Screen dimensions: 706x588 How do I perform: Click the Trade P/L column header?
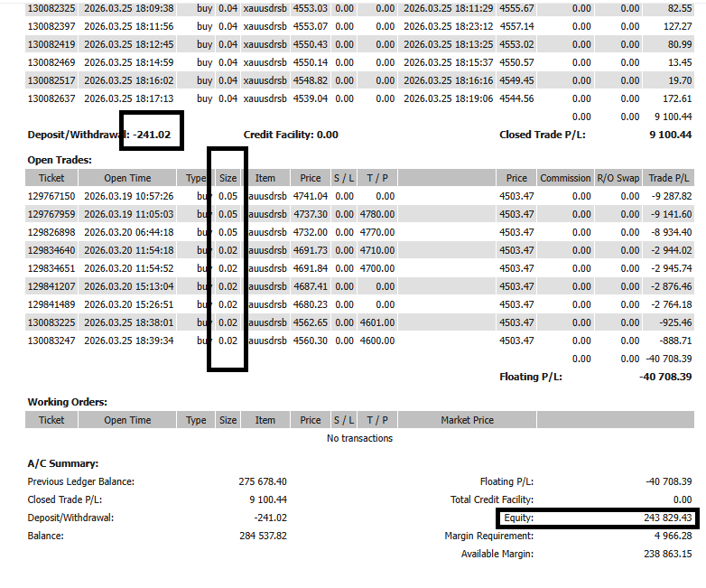[669, 178]
